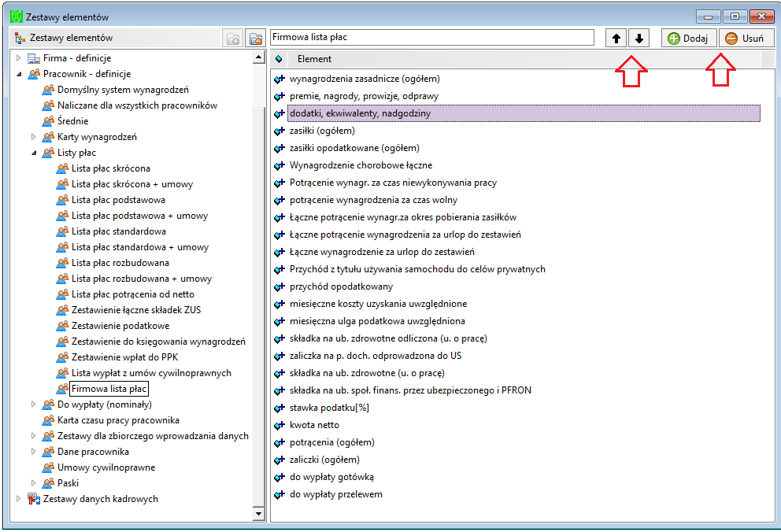This screenshot has width=781, height=532.
Task: Click the Firmowa lista płac name input field
Action: click(x=432, y=37)
